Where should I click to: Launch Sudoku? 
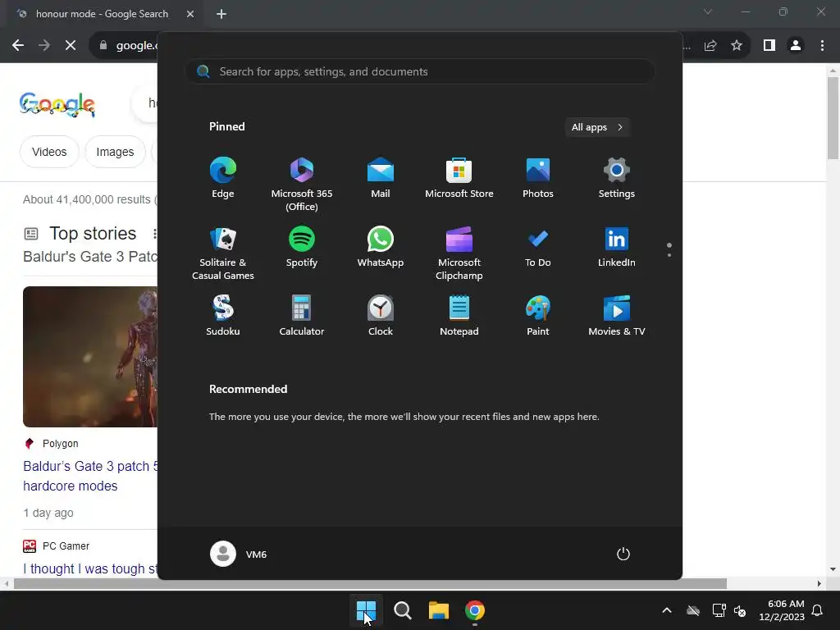pyautogui.click(x=223, y=316)
